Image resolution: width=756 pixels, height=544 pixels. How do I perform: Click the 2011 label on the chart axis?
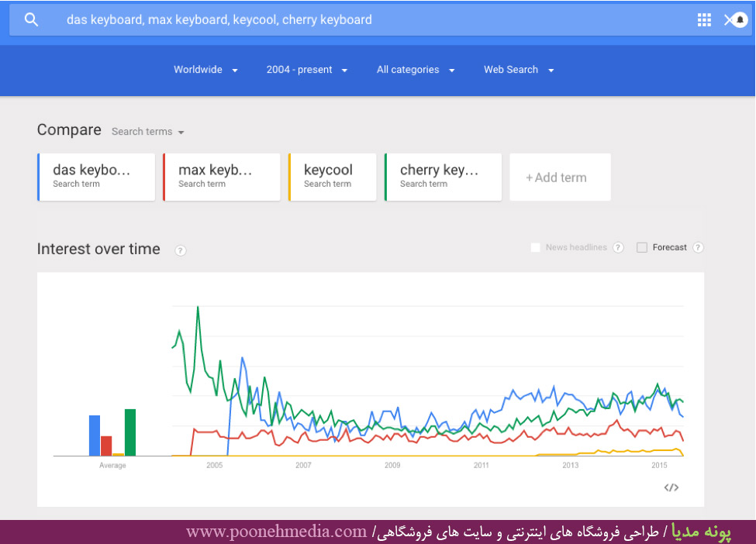click(482, 466)
